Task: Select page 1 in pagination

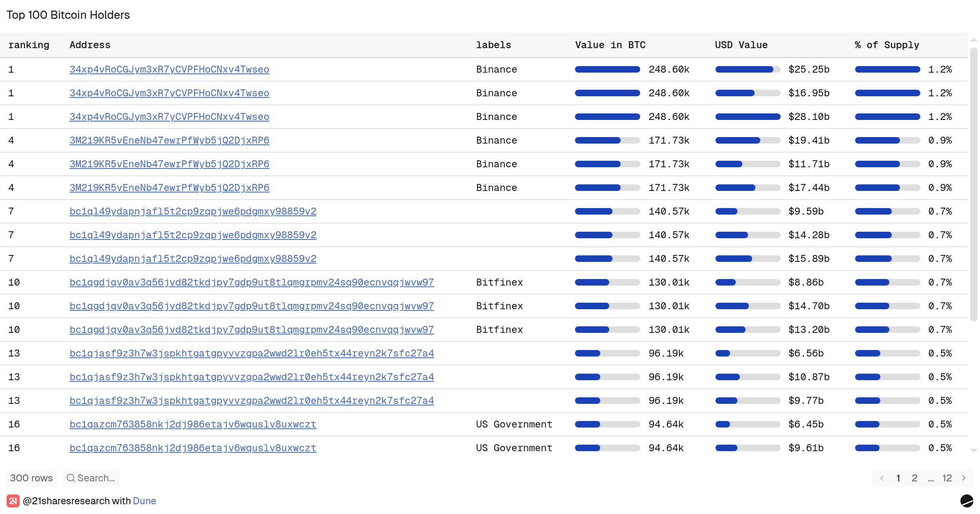Action: 898,478
